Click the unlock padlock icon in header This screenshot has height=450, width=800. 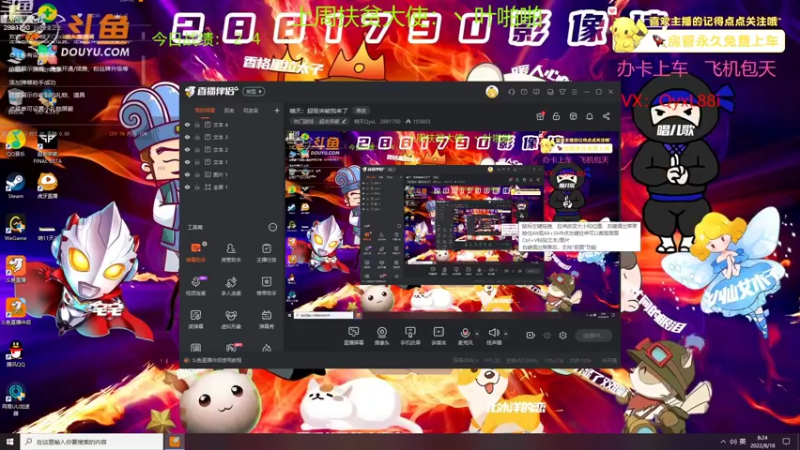(x=556, y=116)
